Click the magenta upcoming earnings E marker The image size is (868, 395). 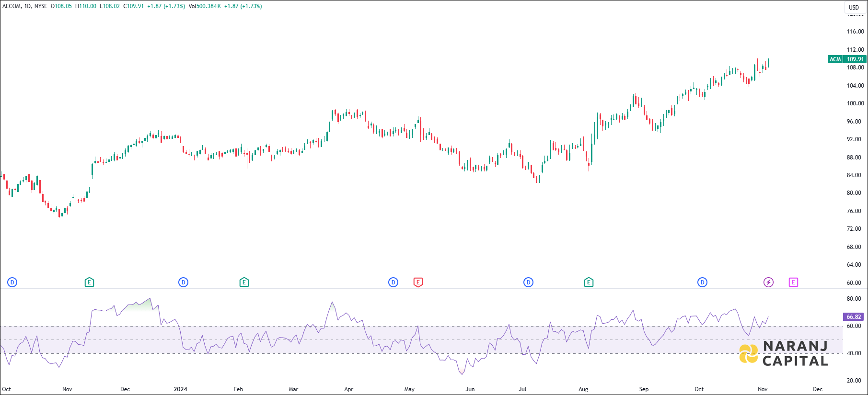[793, 282]
